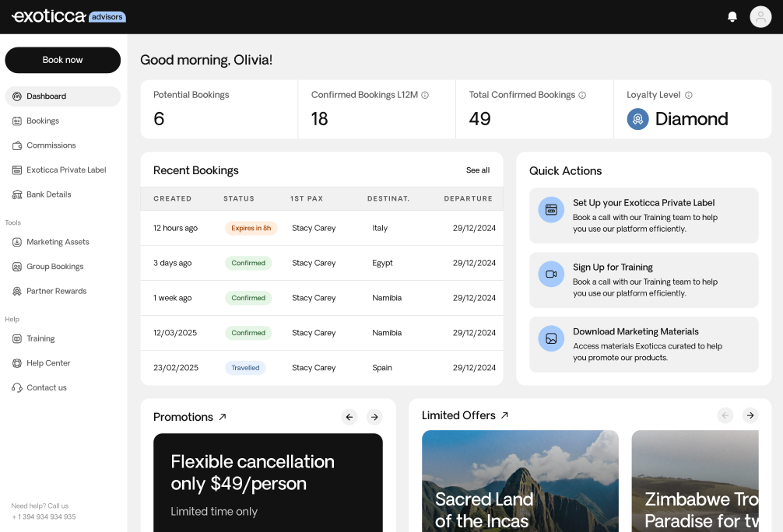Click See all in Recent Bookings
The height and width of the screenshot is (532, 783).
click(x=478, y=170)
